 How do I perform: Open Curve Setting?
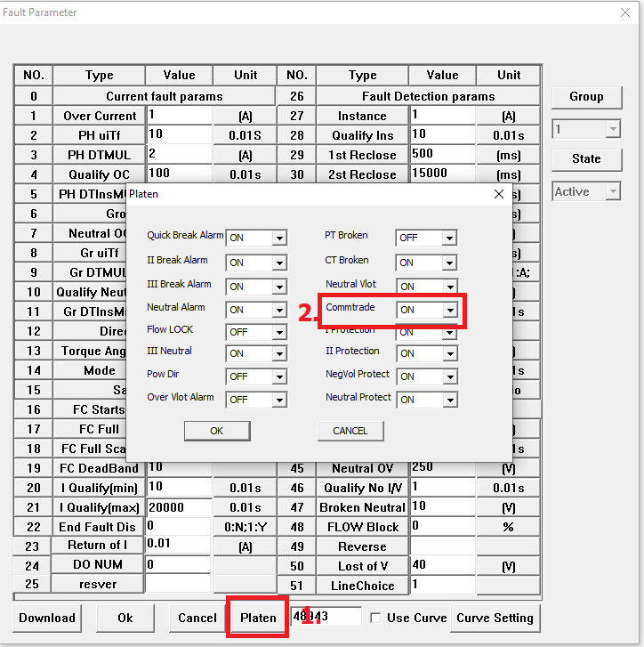pos(495,618)
